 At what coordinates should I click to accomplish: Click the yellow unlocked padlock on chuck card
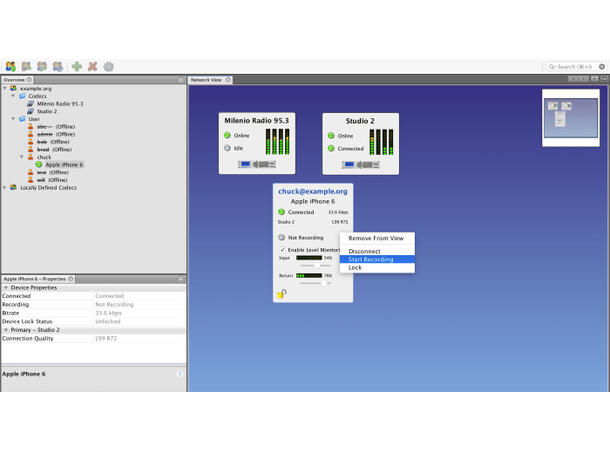click(282, 294)
